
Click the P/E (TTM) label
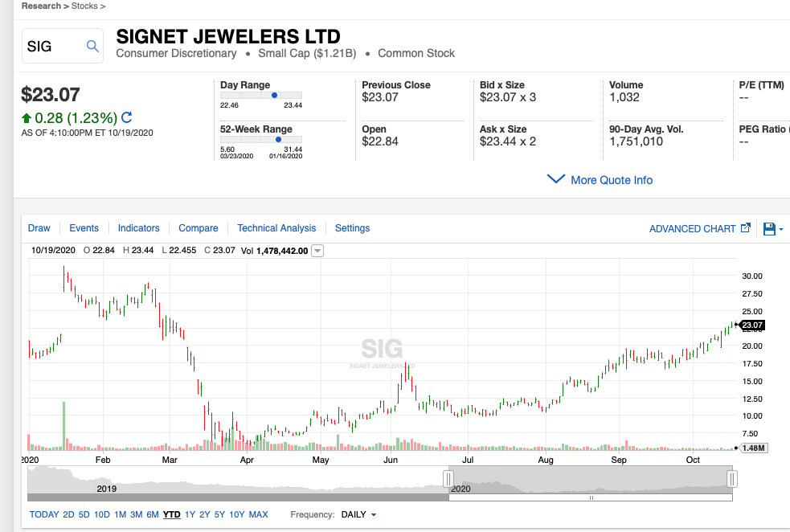(761, 85)
